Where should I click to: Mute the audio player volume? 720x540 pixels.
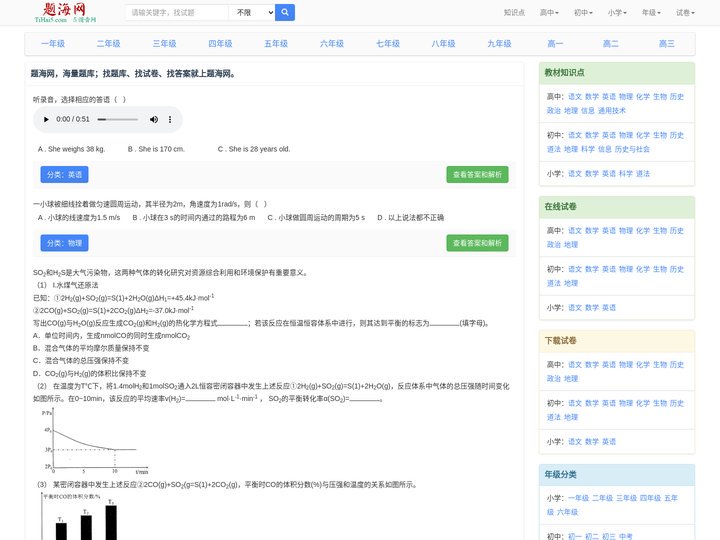click(154, 119)
